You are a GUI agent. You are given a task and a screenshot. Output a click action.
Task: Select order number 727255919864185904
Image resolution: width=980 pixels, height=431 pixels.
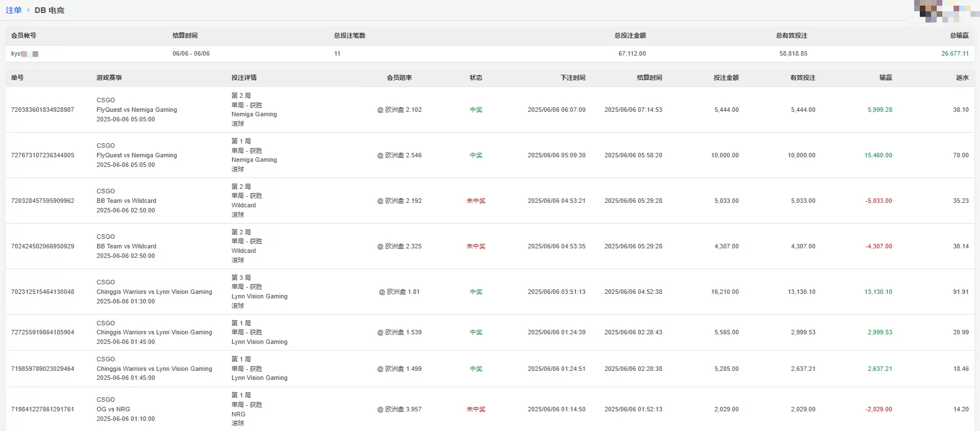43,333
